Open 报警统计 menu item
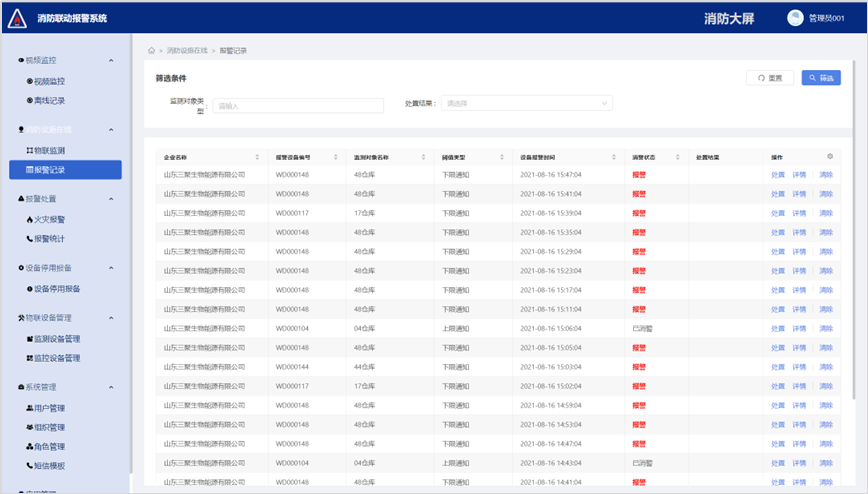This screenshot has height=494, width=868. [46, 239]
